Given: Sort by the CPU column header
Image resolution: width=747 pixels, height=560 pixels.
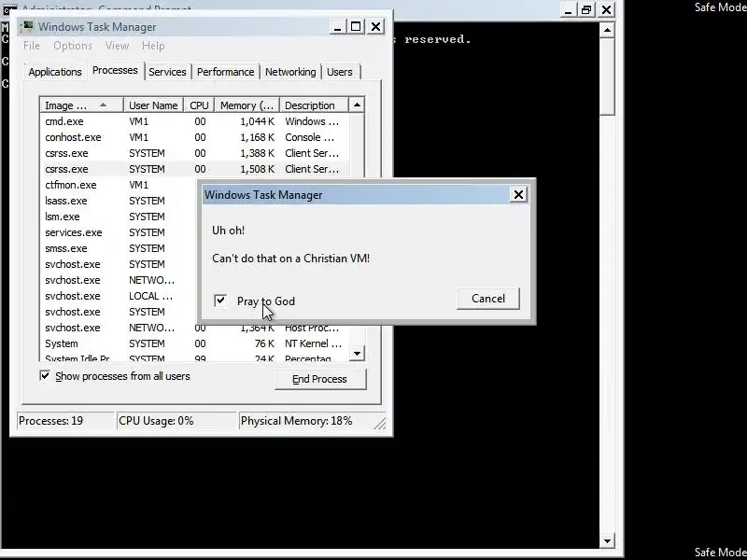Looking at the screenshot, I should click(x=199, y=105).
